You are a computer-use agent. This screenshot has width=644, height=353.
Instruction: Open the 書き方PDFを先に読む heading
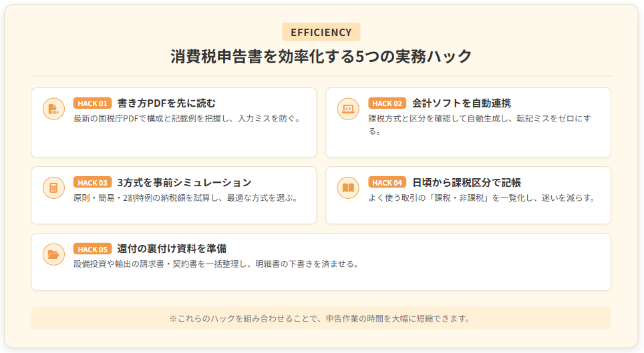(x=166, y=103)
